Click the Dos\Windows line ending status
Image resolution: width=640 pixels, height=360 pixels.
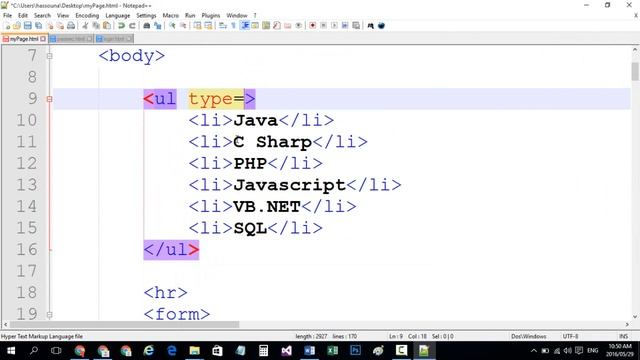point(529,336)
